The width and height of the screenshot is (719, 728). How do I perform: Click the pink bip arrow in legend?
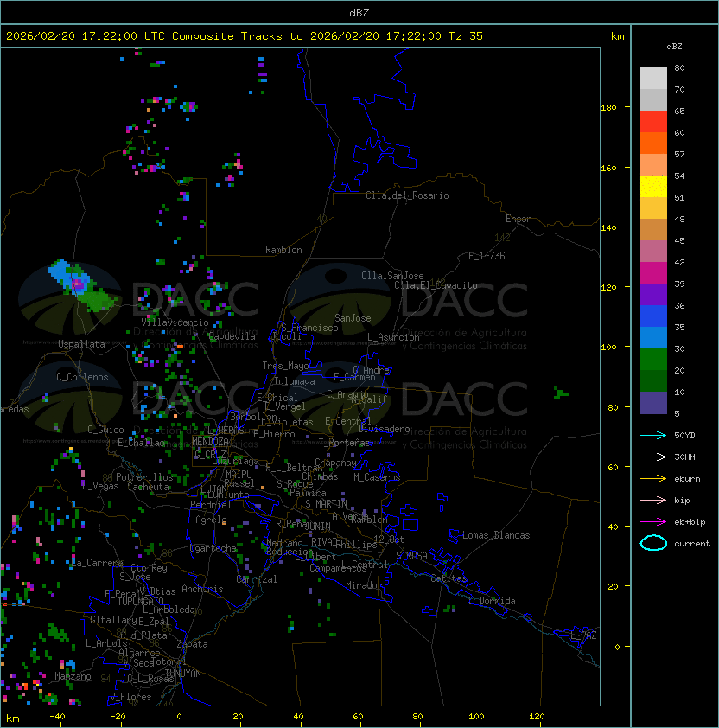click(x=653, y=501)
